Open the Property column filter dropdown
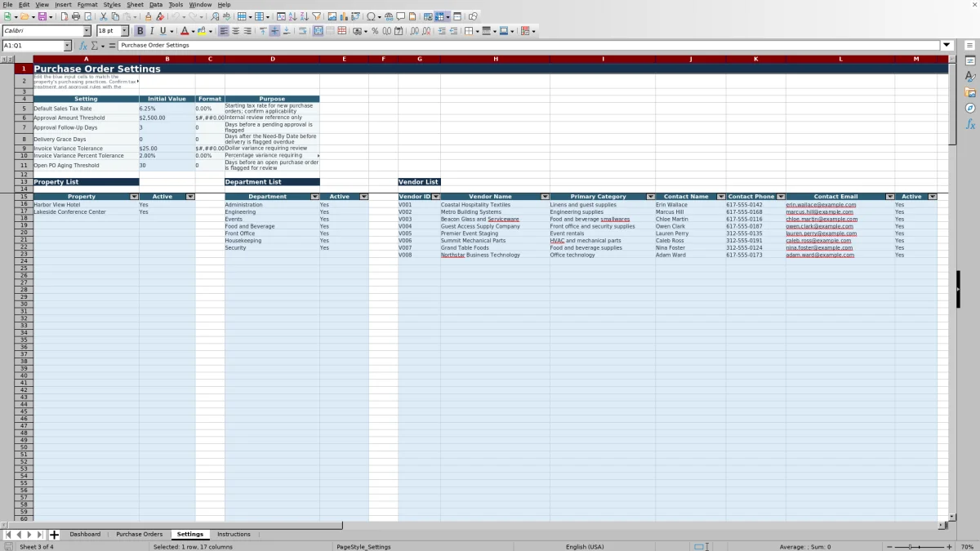 (134, 197)
